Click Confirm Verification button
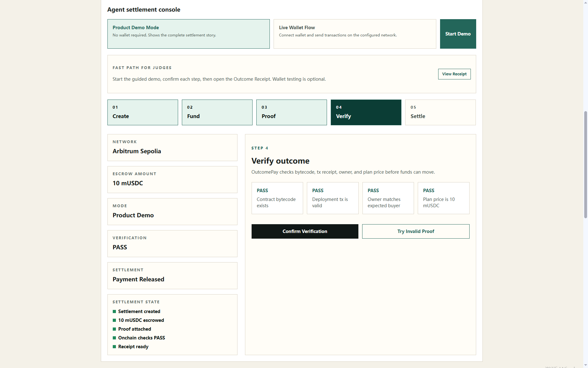 tap(305, 231)
